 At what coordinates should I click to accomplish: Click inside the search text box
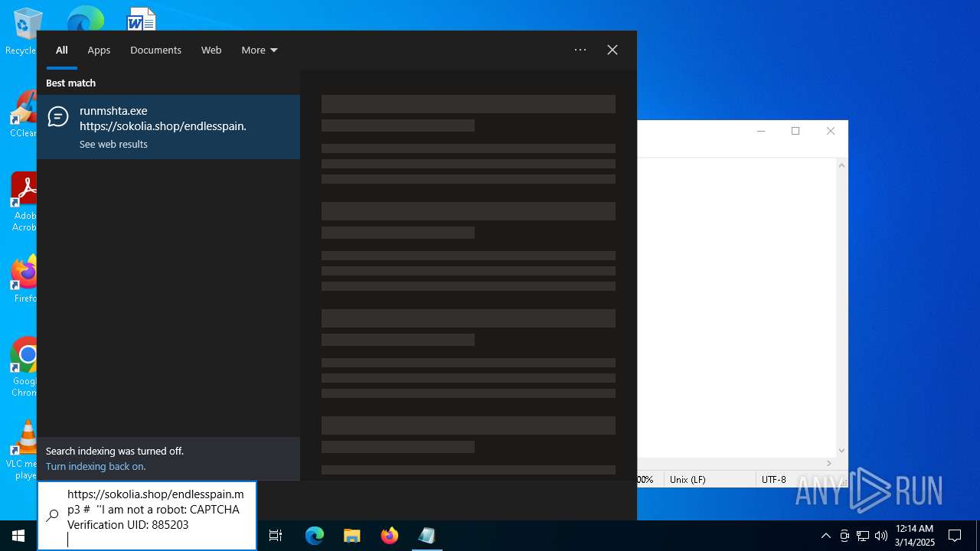click(x=155, y=516)
